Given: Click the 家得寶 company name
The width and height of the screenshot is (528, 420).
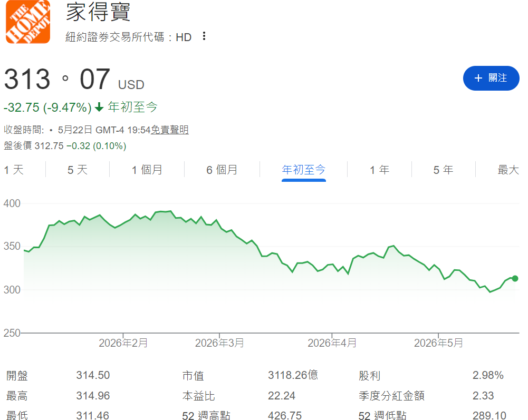Looking at the screenshot, I should [x=98, y=12].
